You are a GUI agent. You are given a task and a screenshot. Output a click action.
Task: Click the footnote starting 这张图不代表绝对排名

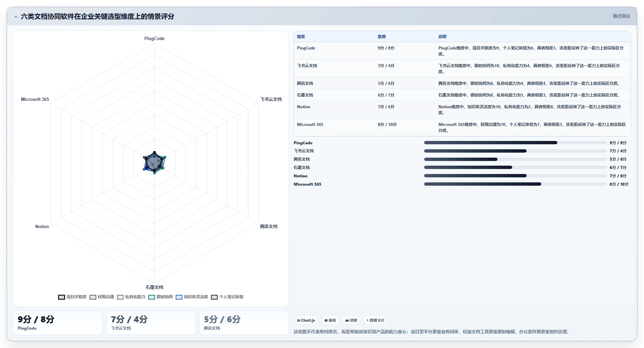tap(432, 332)
